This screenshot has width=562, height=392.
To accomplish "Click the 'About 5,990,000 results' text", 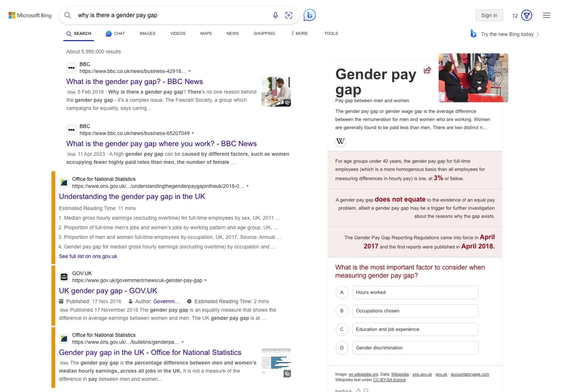I will 93,52.
